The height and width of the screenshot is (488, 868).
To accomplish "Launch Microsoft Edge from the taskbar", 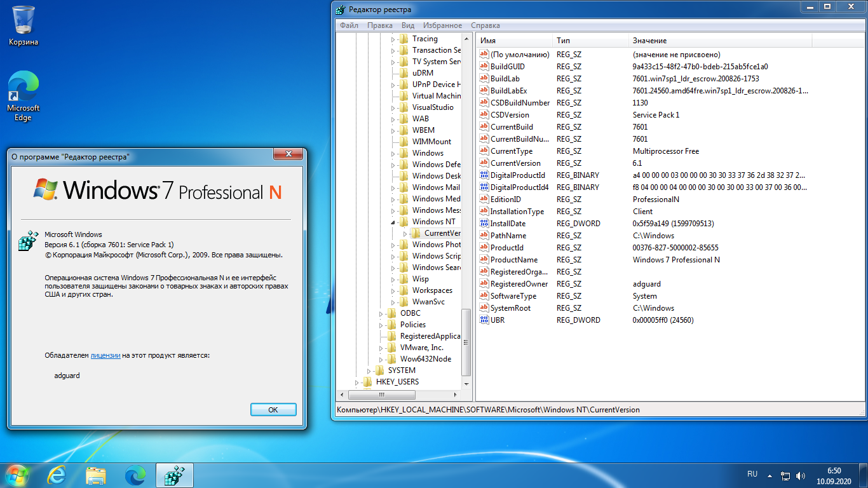I will [135, 475].
